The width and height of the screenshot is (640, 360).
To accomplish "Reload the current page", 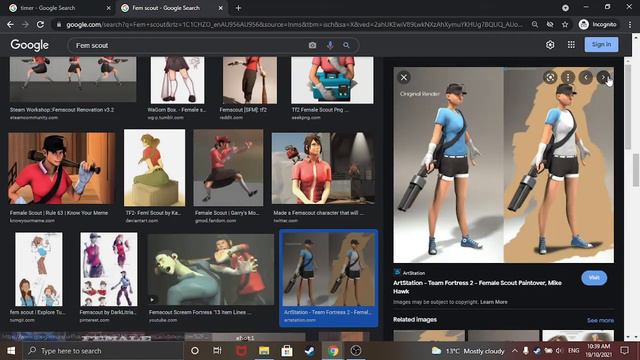I will (40, 24).
